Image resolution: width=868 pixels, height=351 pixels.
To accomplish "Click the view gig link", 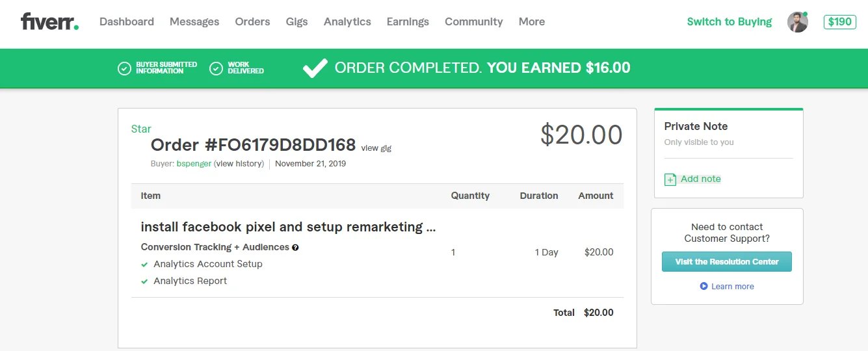I will (x=376, y=148).
